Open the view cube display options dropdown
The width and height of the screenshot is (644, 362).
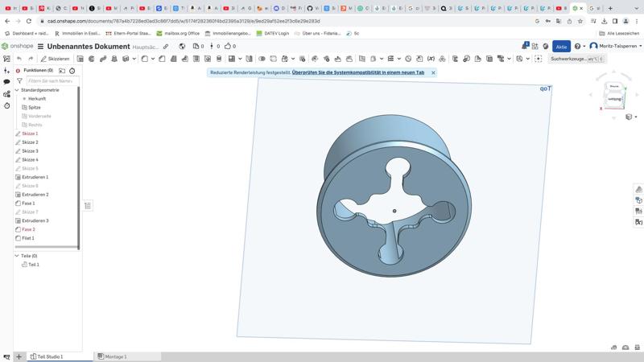click(631, 117)
